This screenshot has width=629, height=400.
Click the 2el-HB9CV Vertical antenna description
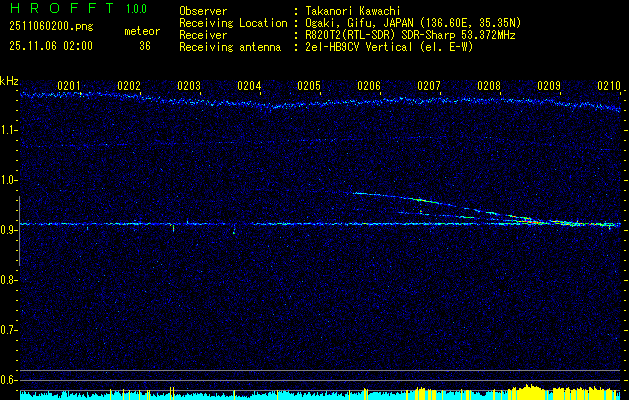point(389,47)
